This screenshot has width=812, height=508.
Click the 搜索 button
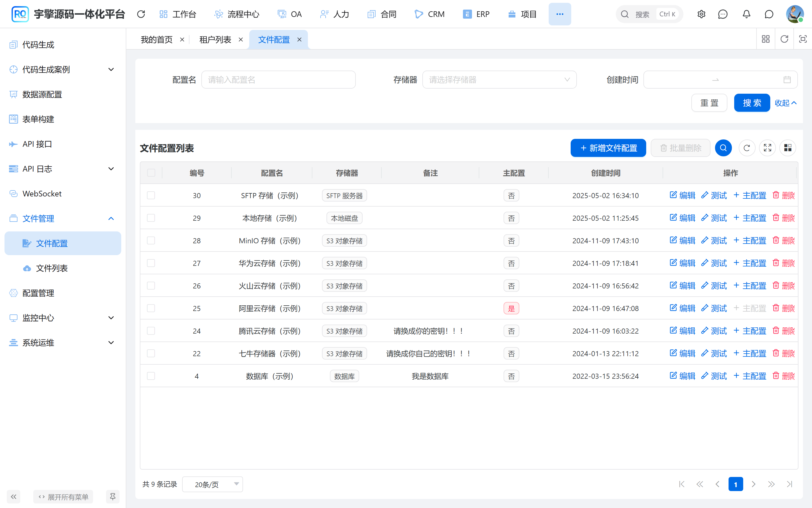click(752, 103)
